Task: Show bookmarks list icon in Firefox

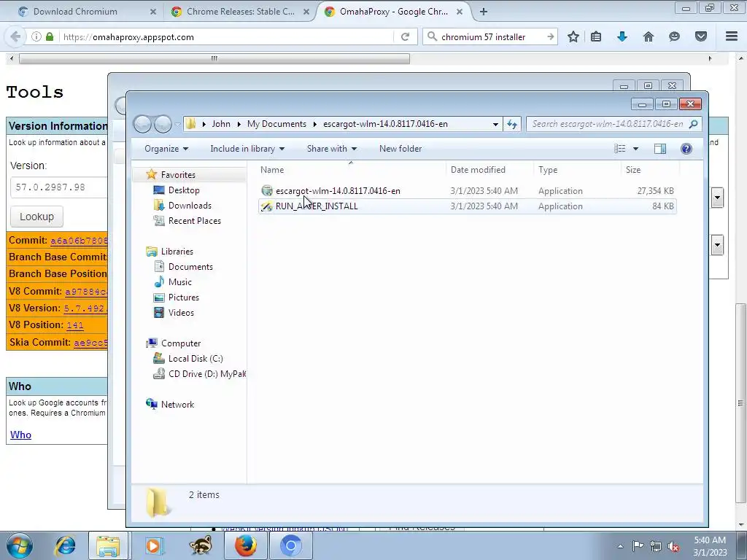Action: (x=595, y=36)
